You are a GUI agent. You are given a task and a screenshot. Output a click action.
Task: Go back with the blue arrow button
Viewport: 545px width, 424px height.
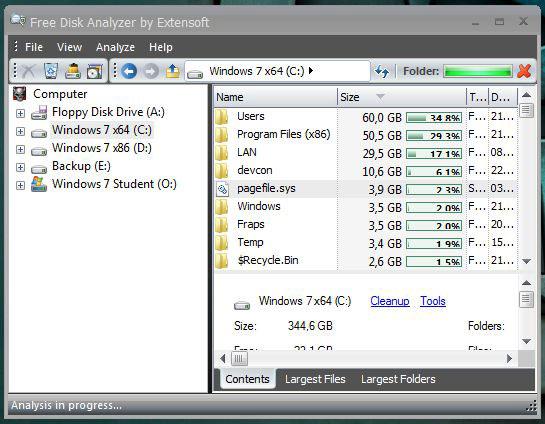129,71
